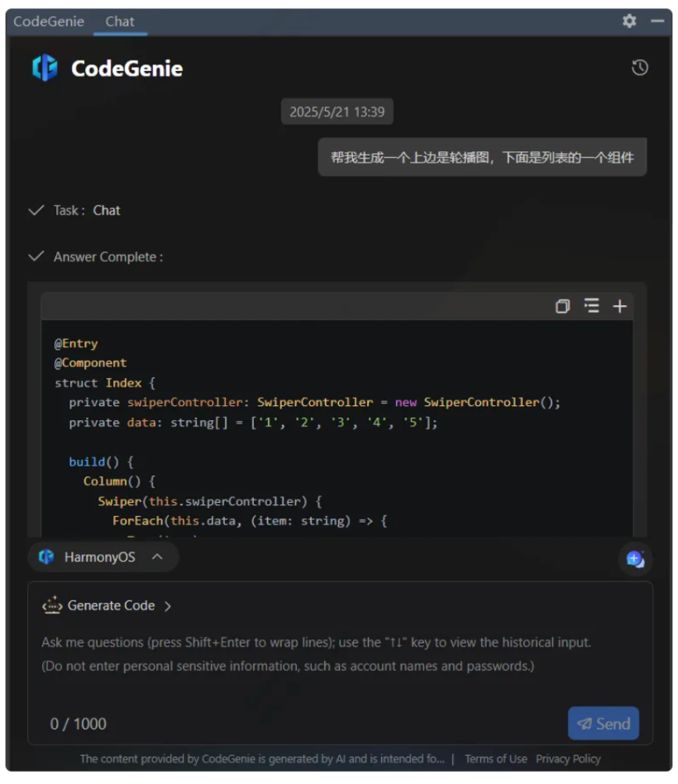Open the Privacy Policy link
The width and height of the screenshot is (678, 784).
pos(568,758)
